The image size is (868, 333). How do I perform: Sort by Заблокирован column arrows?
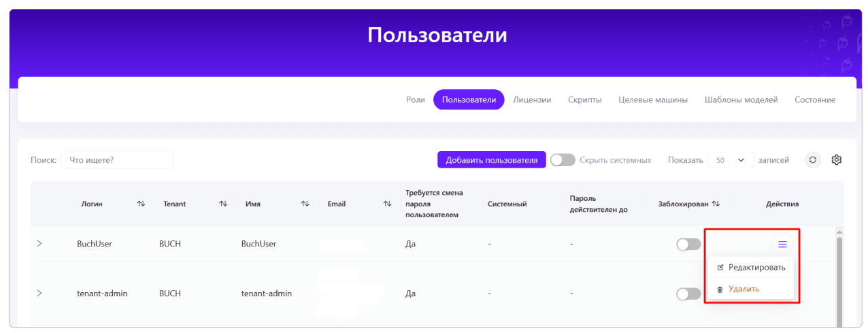pos(716,204)
